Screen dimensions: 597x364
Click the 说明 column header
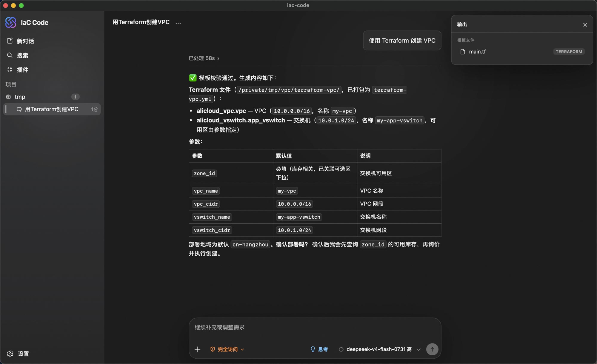pyautogui.click(x=399, y=156)
